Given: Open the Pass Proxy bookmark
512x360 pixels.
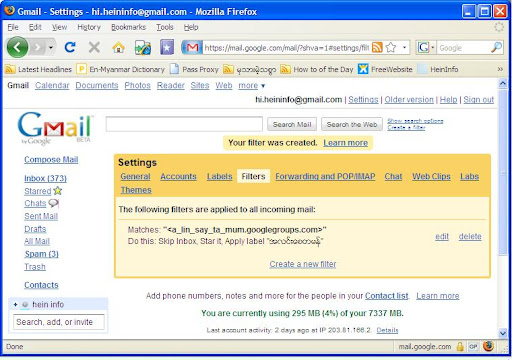Looking at the screenshot, I should (x=194, y=69).
